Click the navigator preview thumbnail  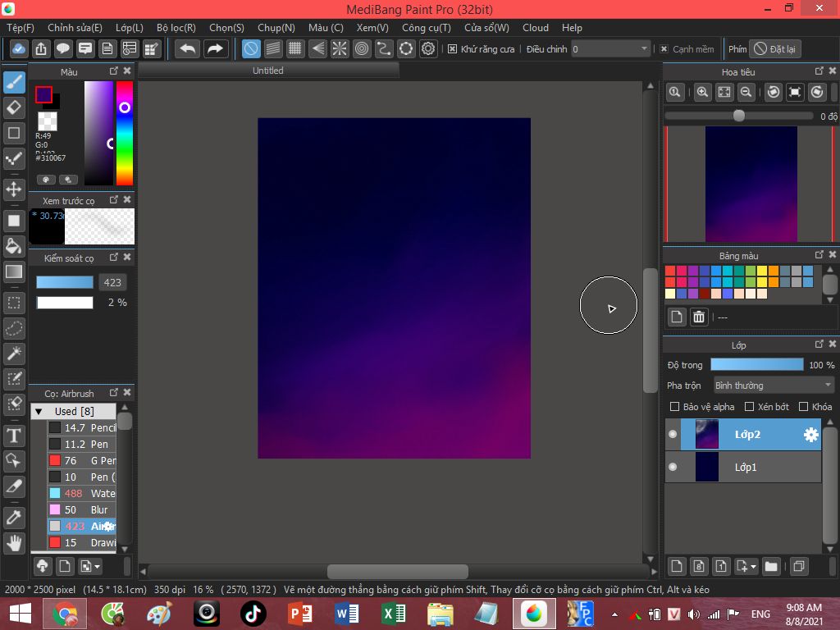click(751, 184)
